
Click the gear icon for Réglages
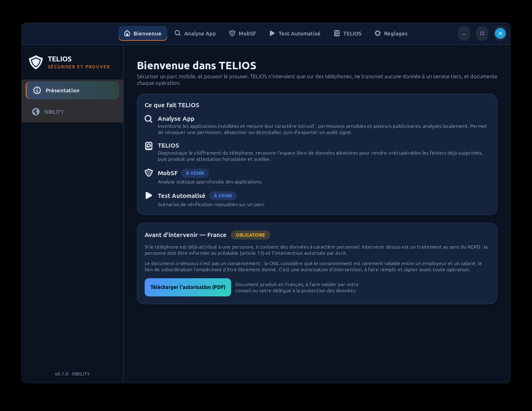click(377, 33)
